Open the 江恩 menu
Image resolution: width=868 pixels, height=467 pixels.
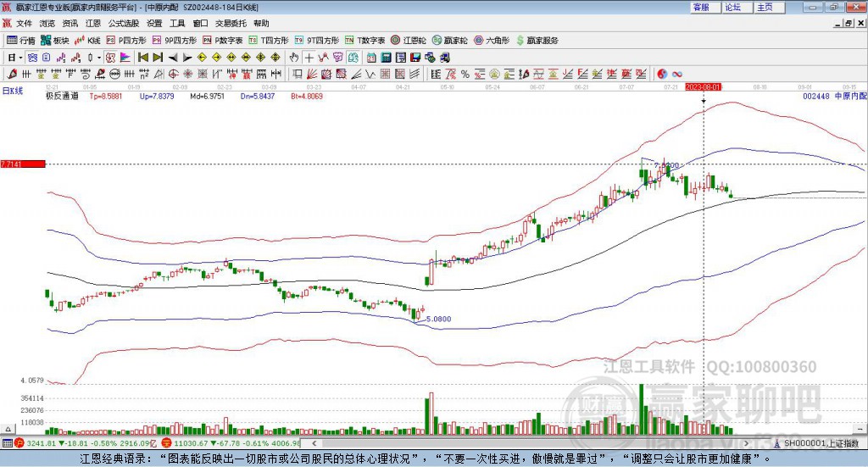pos(92,23)
